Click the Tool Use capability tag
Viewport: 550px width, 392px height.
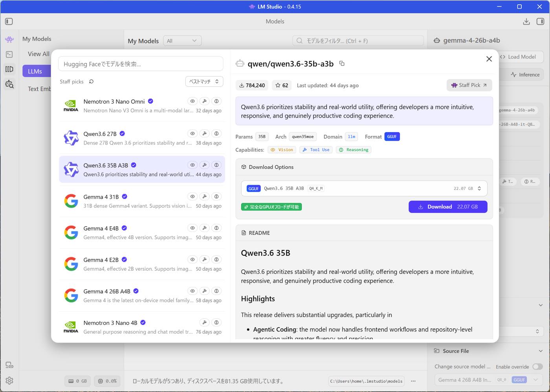click(316, 150)
